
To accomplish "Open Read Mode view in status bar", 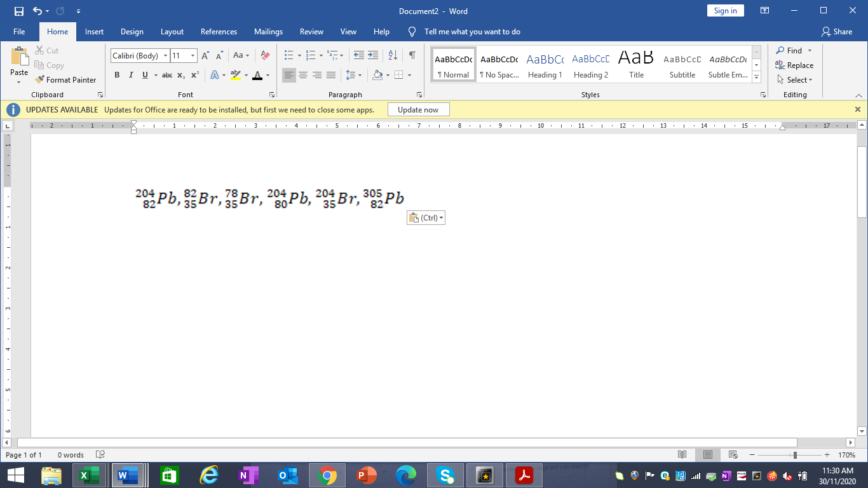I will pos(682,455).
